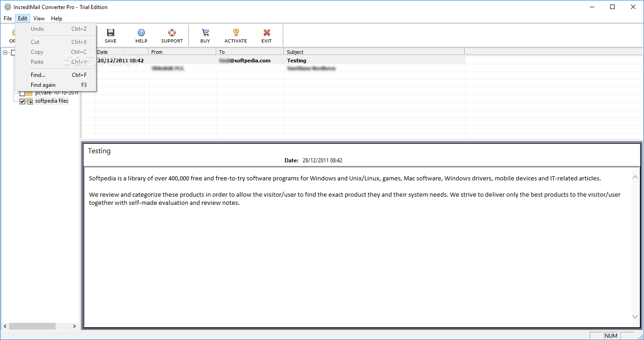Click the red Exit X icon
This screenshot has height=340, width=644.
[266, 33]
